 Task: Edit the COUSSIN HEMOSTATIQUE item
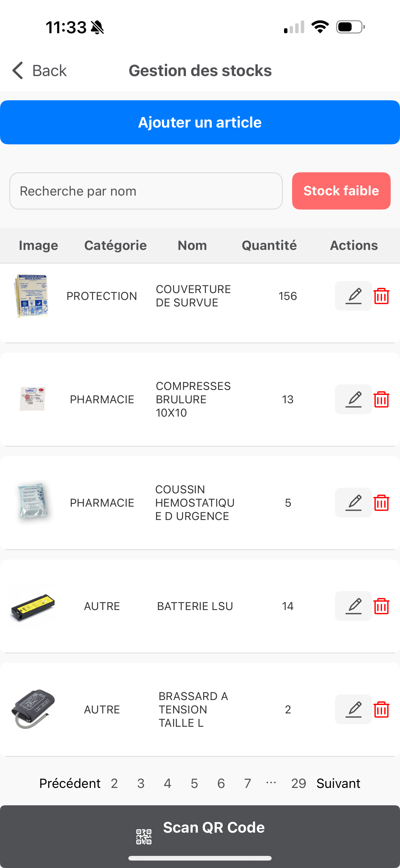pyautogui.click(x=353, y=503)
